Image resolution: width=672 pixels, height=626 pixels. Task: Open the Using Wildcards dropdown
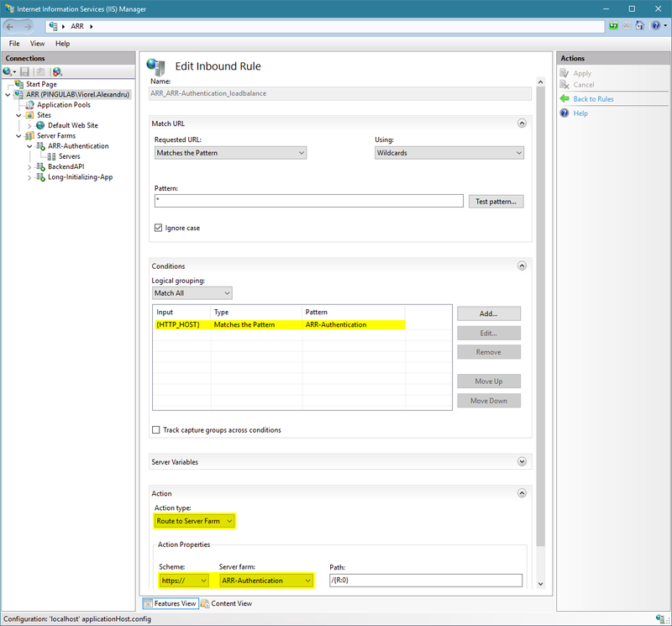[x=449, y=153]
